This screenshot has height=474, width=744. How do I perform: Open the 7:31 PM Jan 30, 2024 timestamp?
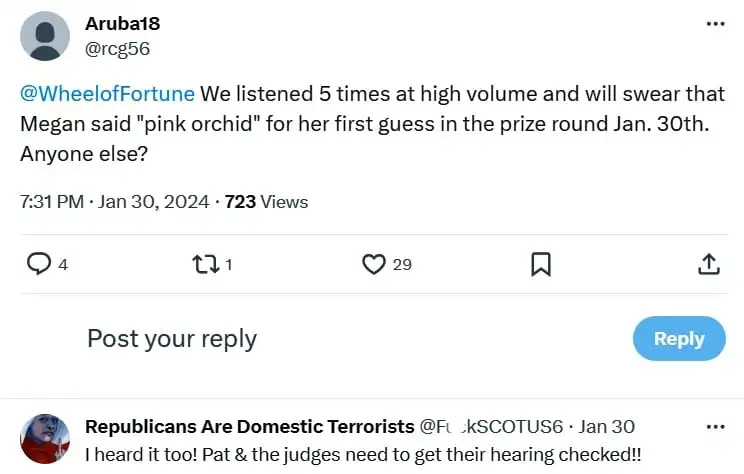tap(114, 202)
